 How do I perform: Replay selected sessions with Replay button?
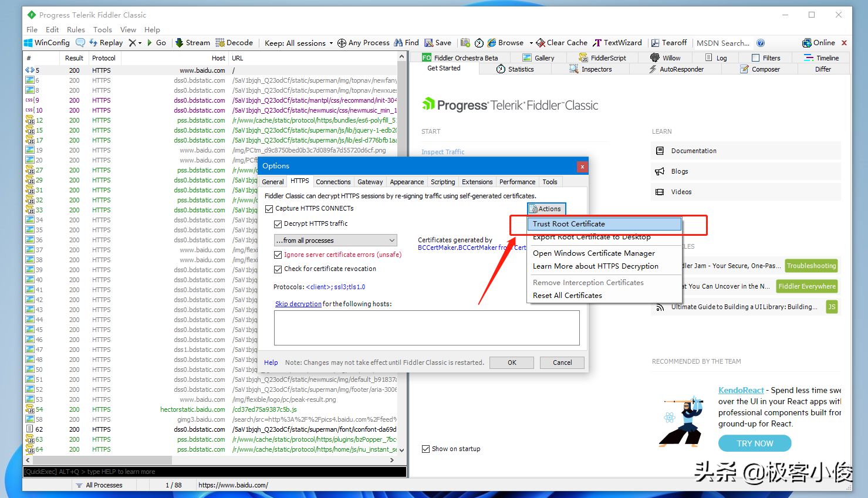(106, 43)
